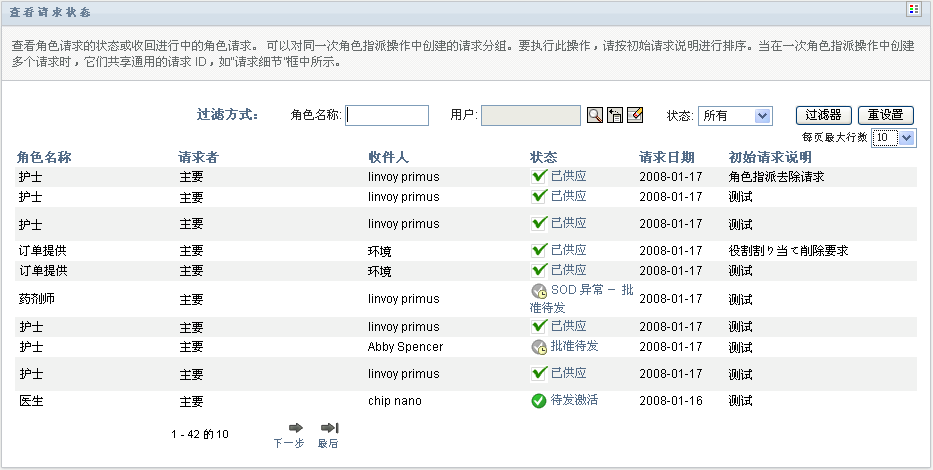Image resolution: width=933 pixels, height=470 pixels.
Task: Sort by the 收件人 column header
Action: tap(389, 157)
